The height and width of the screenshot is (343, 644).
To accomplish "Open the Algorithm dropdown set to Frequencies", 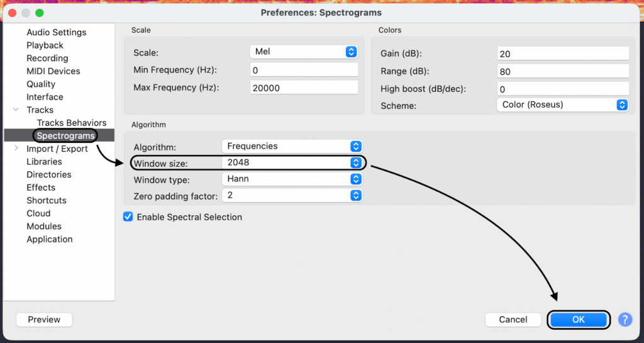I will pyautogui.click(x=292, y=146).
